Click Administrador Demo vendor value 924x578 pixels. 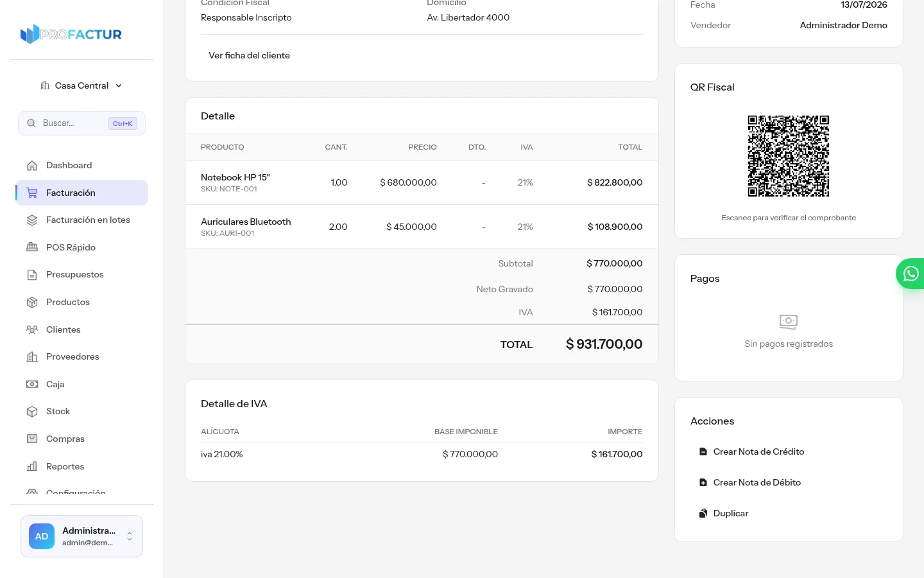coord(843,25)
